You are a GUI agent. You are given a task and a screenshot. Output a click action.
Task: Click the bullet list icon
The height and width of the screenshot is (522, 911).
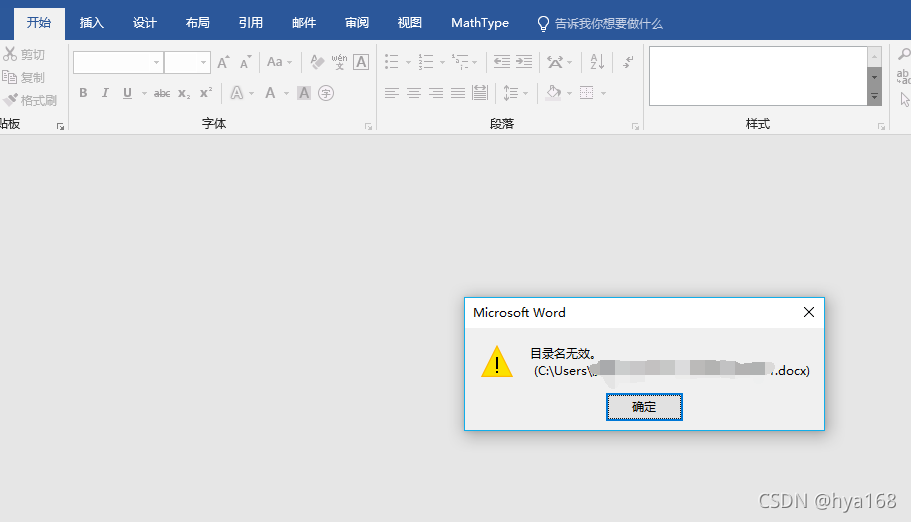point(392,62)
